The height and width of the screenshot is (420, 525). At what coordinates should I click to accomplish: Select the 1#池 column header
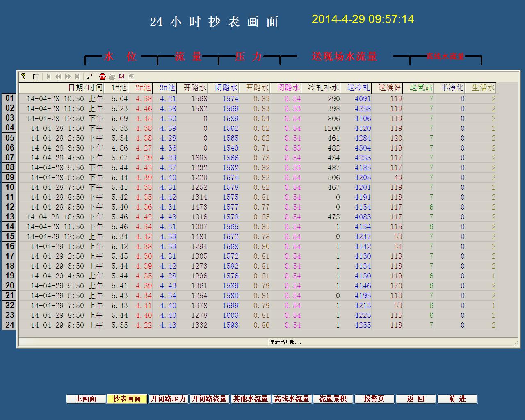tap(116, 88)
